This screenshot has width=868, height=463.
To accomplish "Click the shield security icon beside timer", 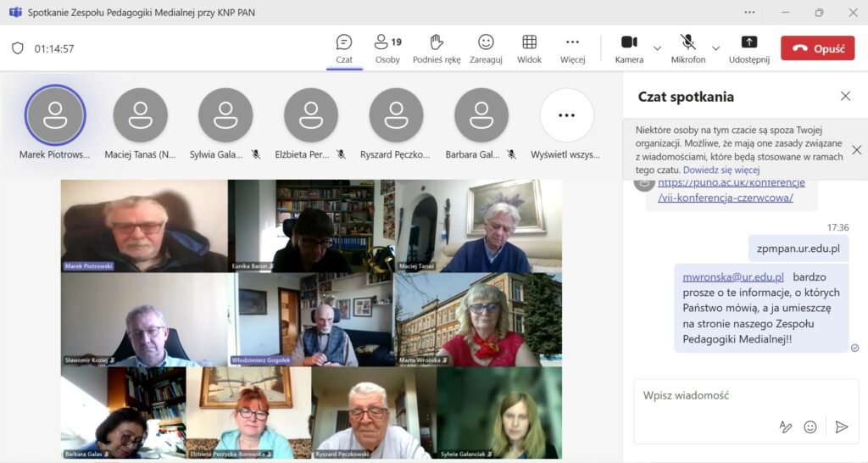I will click(18, 48).
